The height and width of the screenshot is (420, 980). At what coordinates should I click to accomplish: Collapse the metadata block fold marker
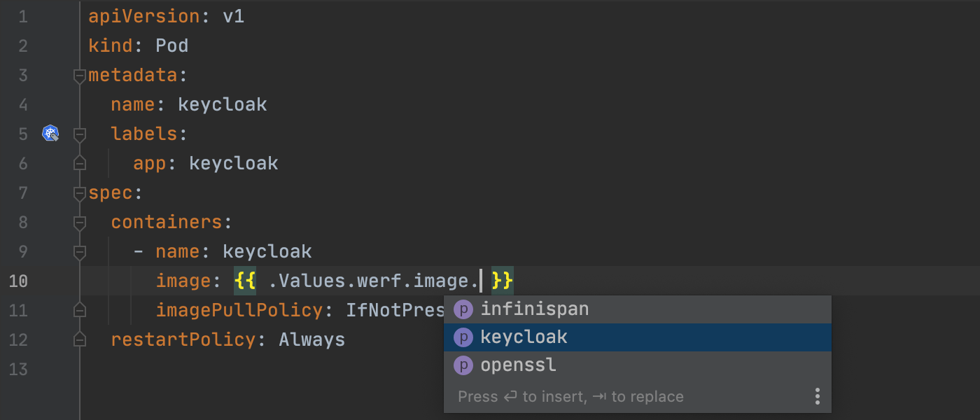click(80, 76)
